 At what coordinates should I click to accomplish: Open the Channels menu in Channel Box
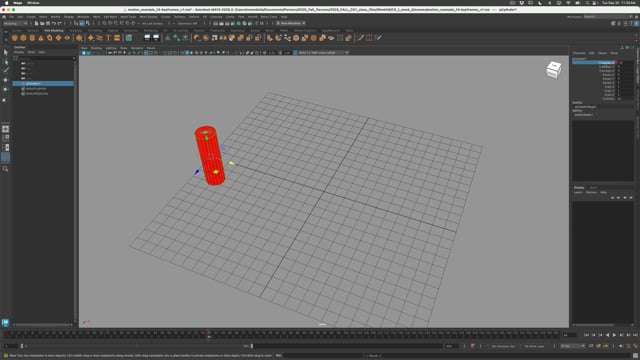[579, 53]
